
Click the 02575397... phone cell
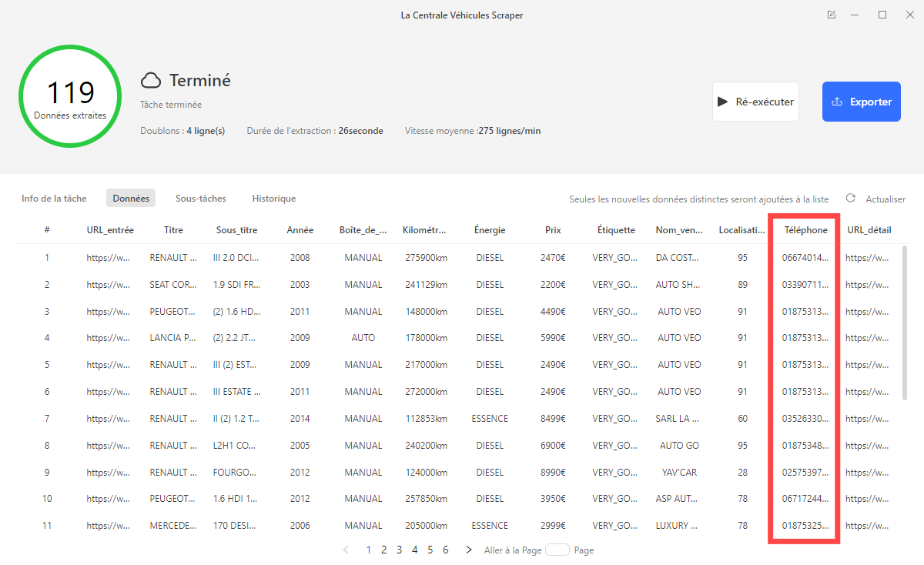(x=806, y=472)
